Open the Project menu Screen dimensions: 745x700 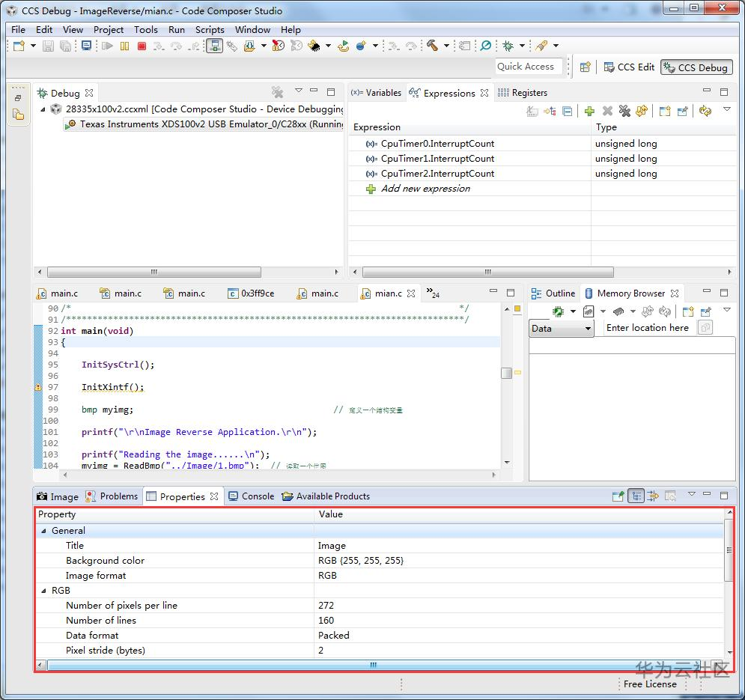pos(109,29)
